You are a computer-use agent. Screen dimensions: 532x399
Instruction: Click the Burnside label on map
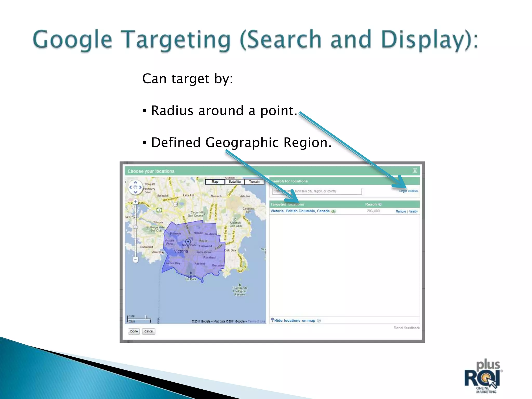pyautogui.click(x=175, y=234)
